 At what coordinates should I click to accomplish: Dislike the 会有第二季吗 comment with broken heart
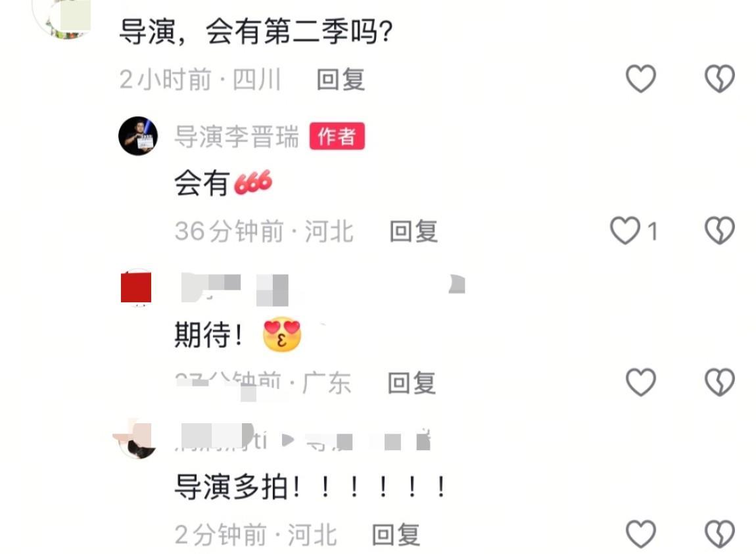tap(720, 79)
